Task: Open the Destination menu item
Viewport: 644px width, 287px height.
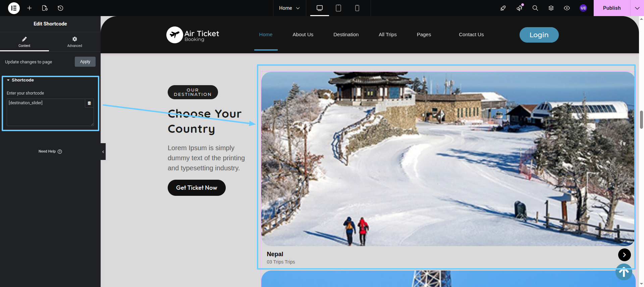Action: point(346,35)
